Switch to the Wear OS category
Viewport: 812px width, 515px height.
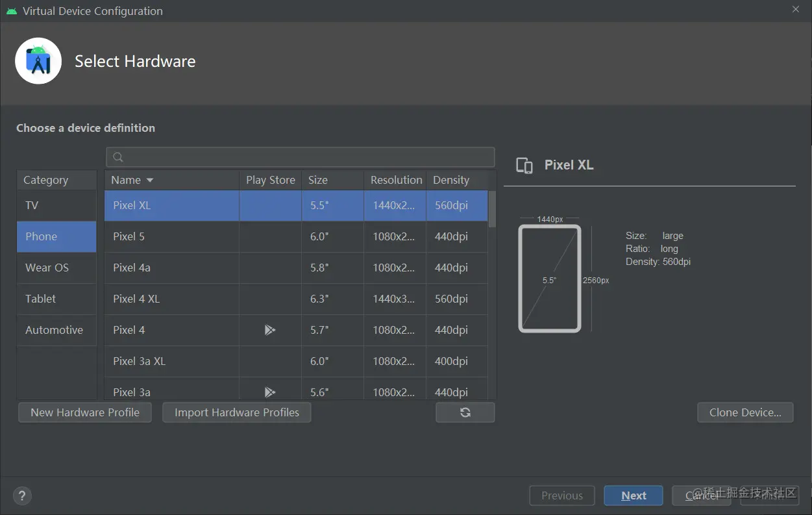[46, 268]
